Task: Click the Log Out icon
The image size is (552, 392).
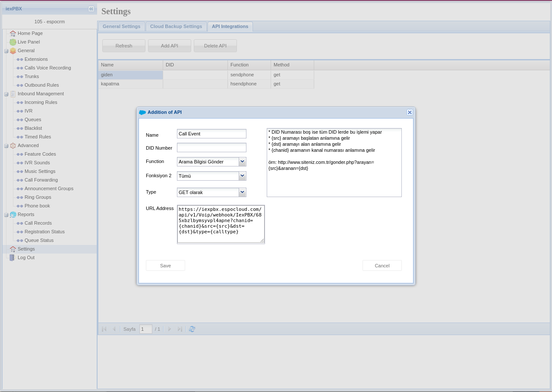Action: click(12, 257)
